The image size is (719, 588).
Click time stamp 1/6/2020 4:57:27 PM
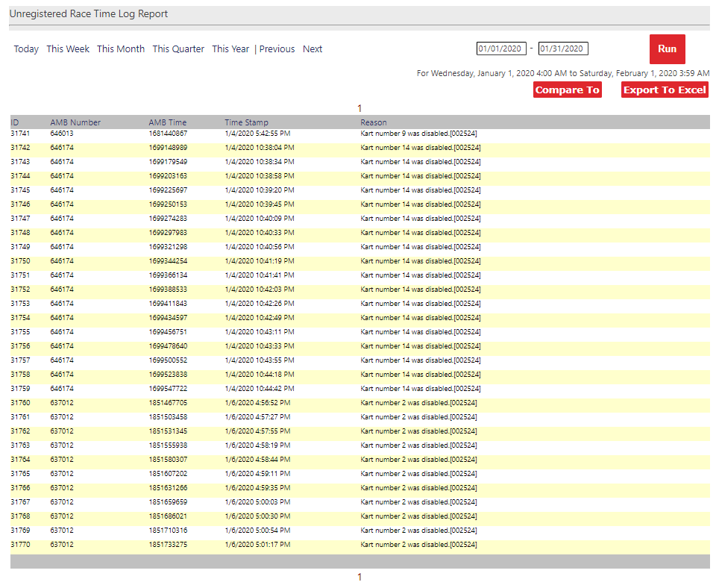tap(258, 418)
